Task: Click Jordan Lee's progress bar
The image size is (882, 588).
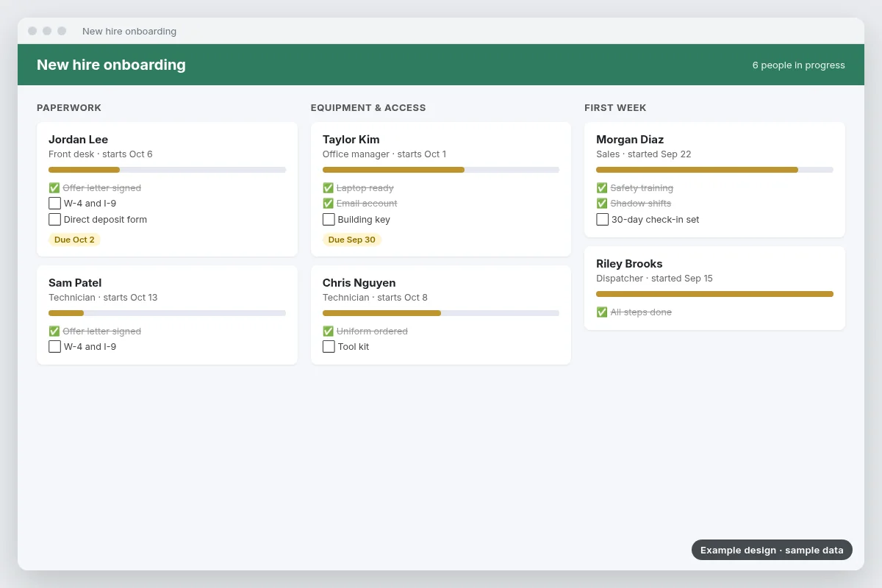Action: (167, 170)
